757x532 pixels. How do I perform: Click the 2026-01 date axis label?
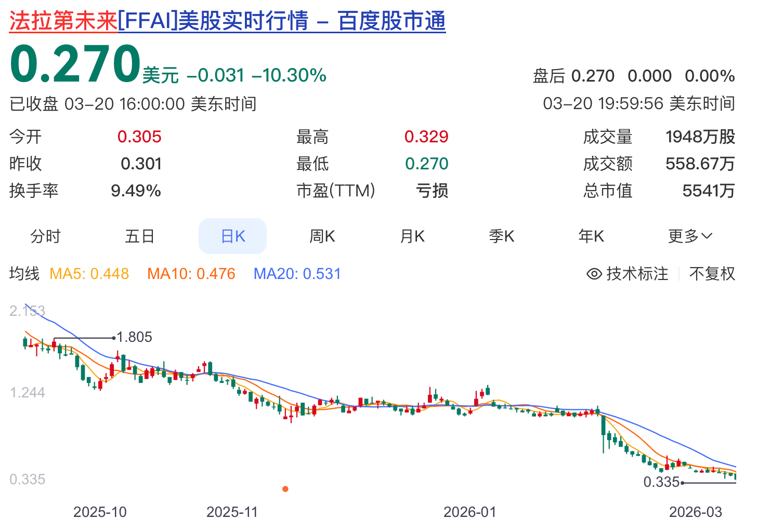pos(469,512)
